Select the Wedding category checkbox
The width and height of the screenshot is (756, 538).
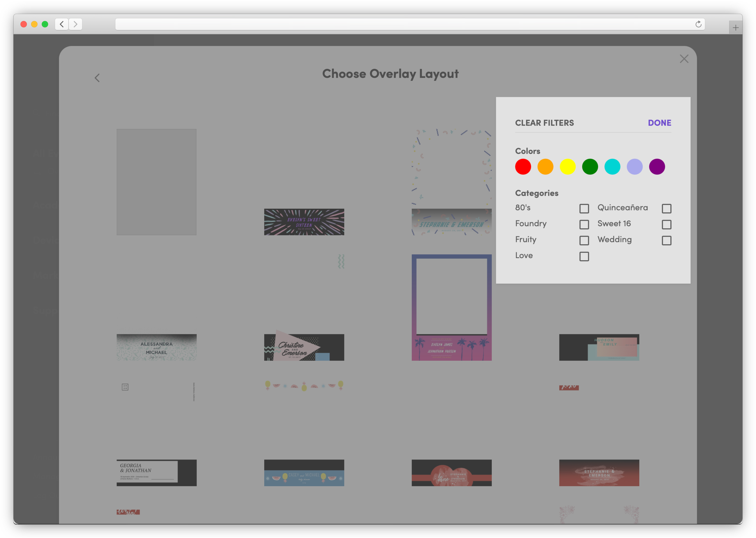(666, 240)
